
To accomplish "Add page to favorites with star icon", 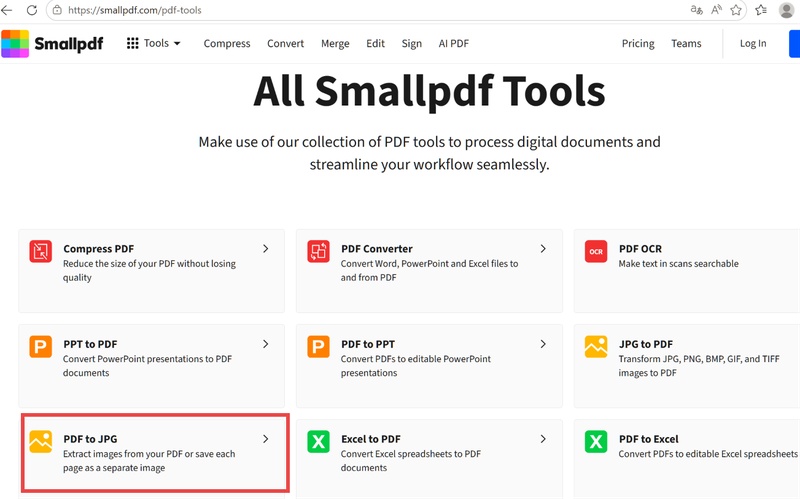I will (x=736, y=10).
